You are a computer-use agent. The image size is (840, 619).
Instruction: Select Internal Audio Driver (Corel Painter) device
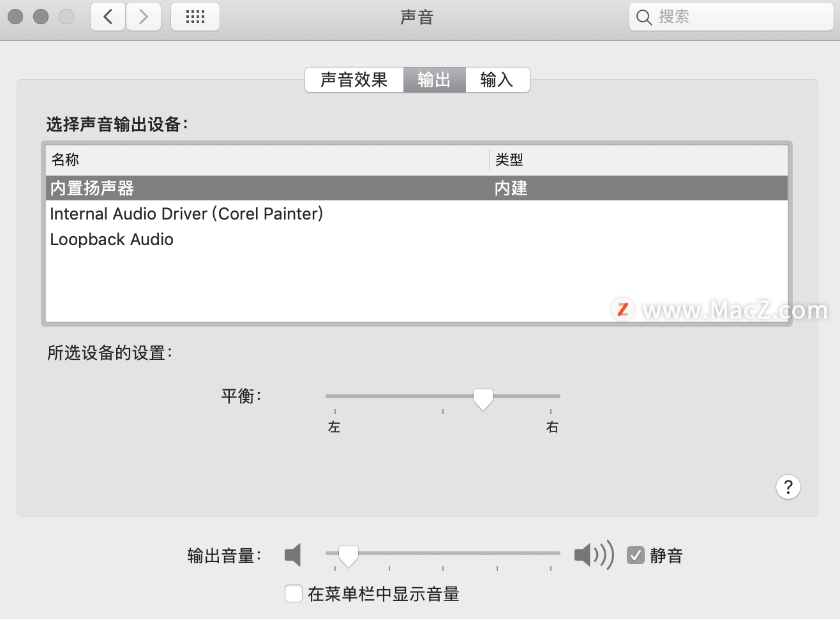[x=417, y=214]
